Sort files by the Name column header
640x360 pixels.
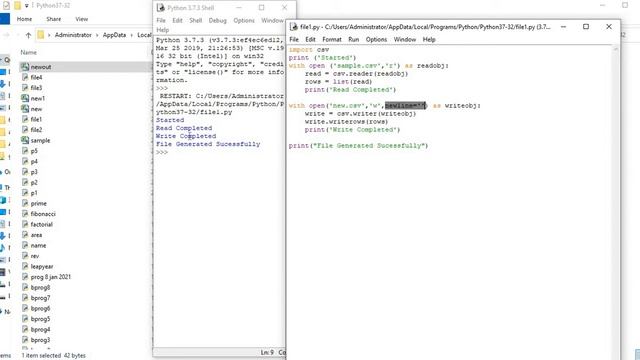(29, 52)
